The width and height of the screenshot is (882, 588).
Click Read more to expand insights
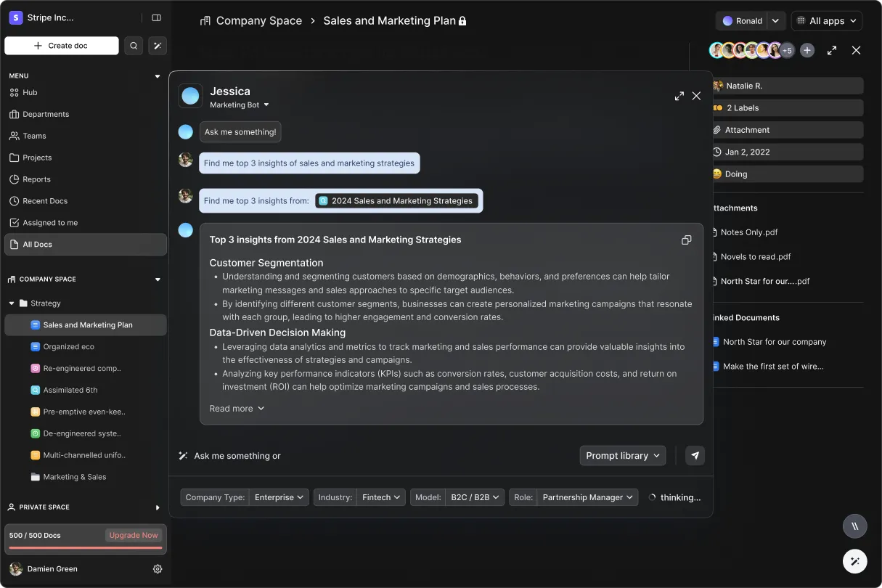(x=237, y=409)
